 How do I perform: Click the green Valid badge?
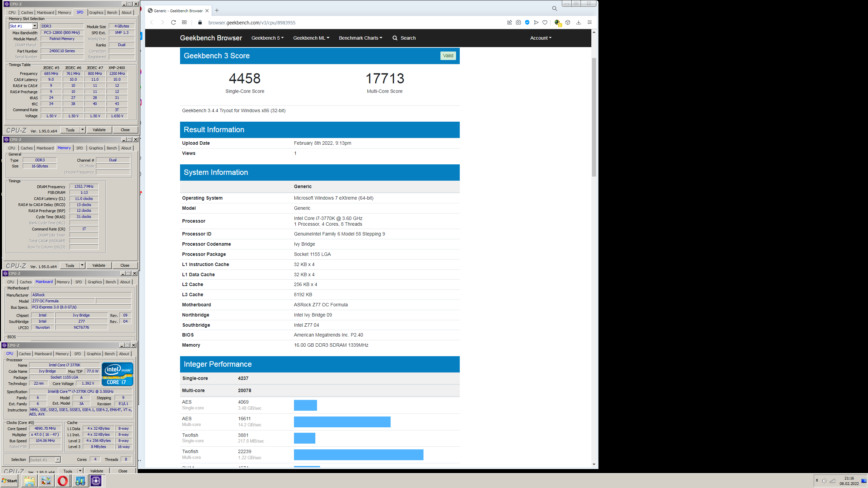click(448, 56)
